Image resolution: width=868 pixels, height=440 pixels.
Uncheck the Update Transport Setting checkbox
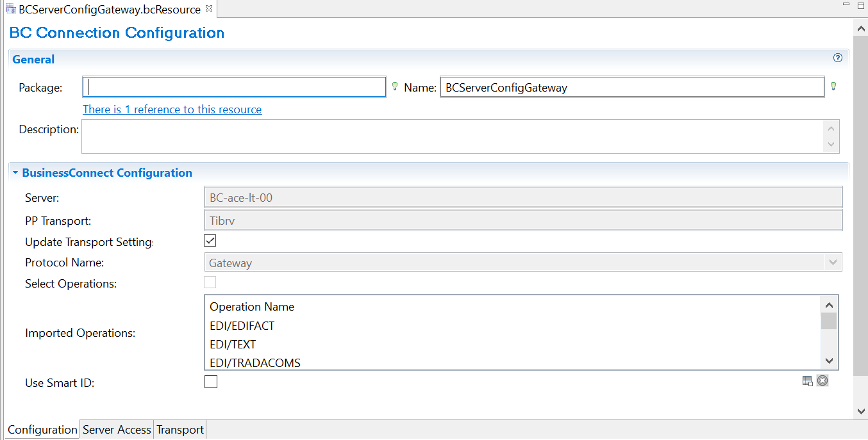click(210, 241)
